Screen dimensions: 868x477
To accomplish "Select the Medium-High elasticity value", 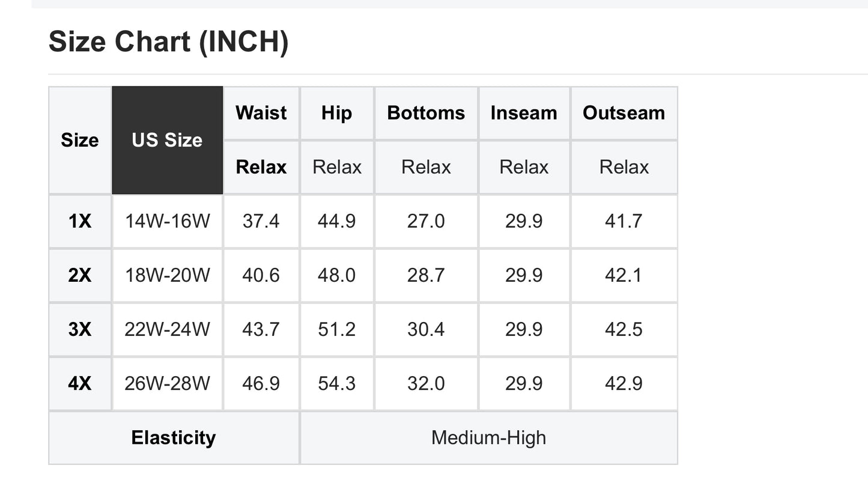I will (489, 437).
